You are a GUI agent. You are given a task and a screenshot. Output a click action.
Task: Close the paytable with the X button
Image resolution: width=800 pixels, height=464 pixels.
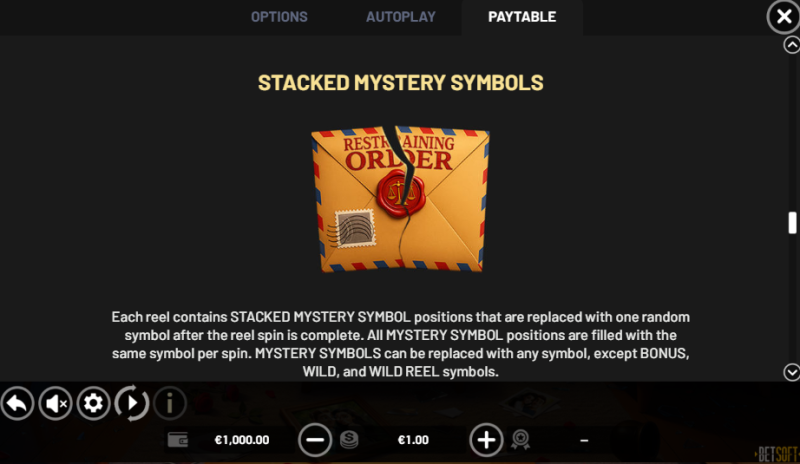pyautogui.click(x=784, y=17)
